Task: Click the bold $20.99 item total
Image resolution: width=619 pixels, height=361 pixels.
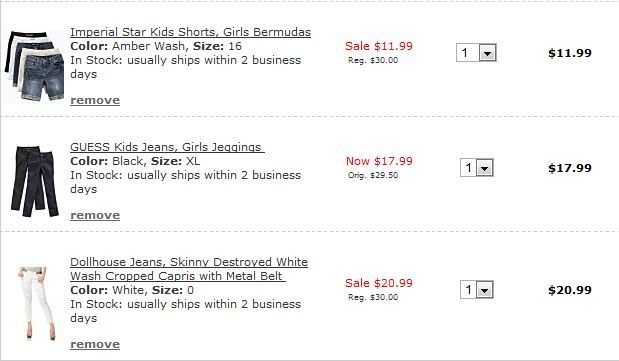Action: (x=570, y=290)
